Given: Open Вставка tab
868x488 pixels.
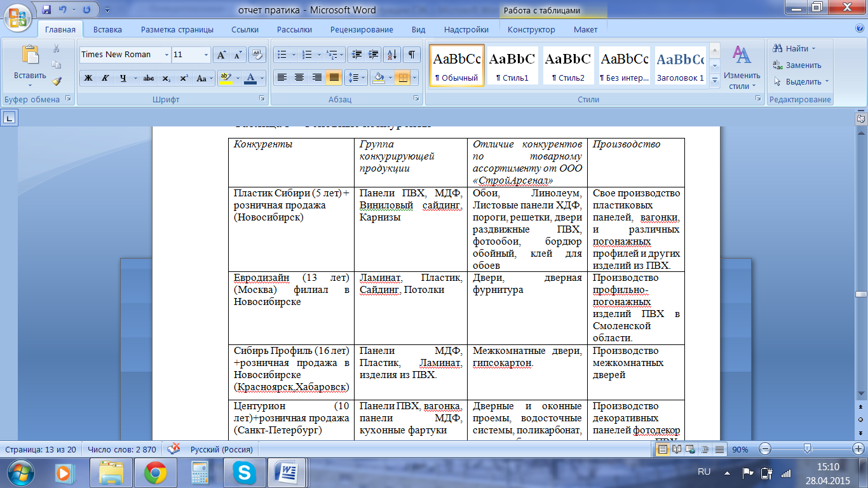Looking at the screenshot, I should 108,30.
